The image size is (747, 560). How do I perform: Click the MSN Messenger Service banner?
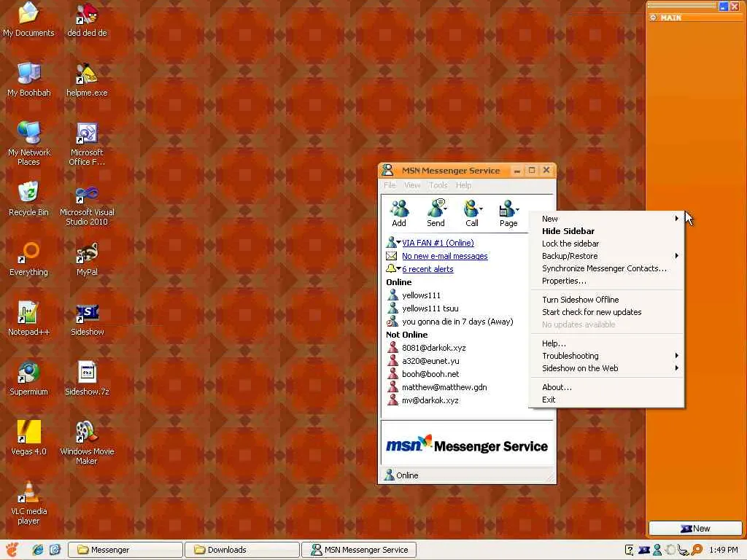(x=466, y=445)
